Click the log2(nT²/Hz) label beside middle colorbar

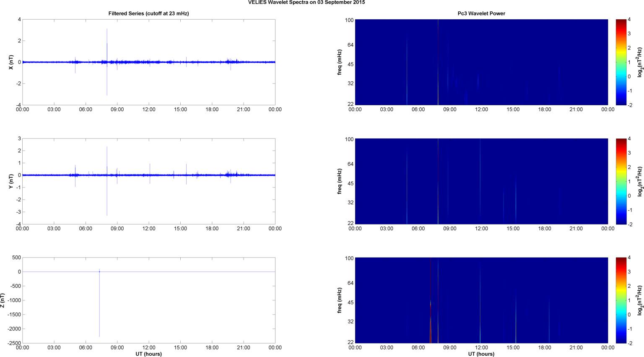(640, 181)
